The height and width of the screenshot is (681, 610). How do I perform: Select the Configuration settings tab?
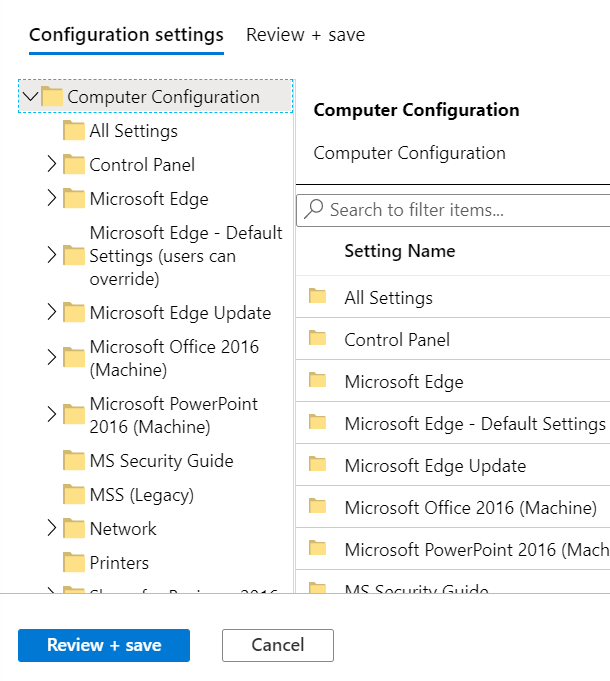point(126,35)
